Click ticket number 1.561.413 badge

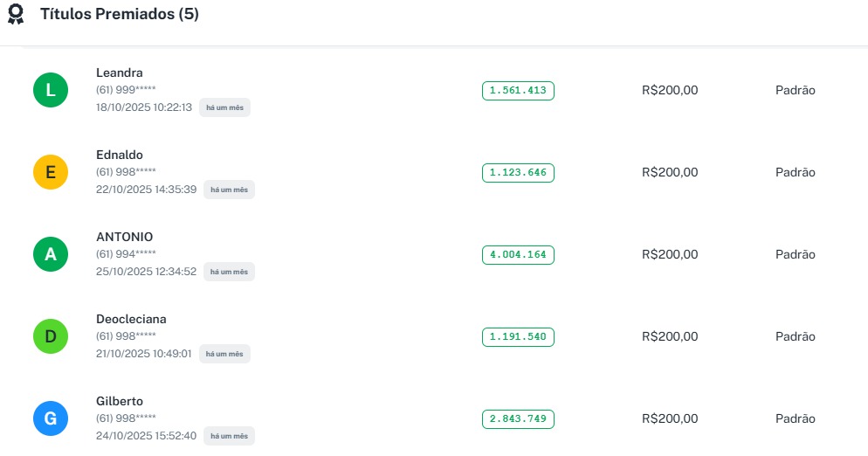(x=518, y=90)
